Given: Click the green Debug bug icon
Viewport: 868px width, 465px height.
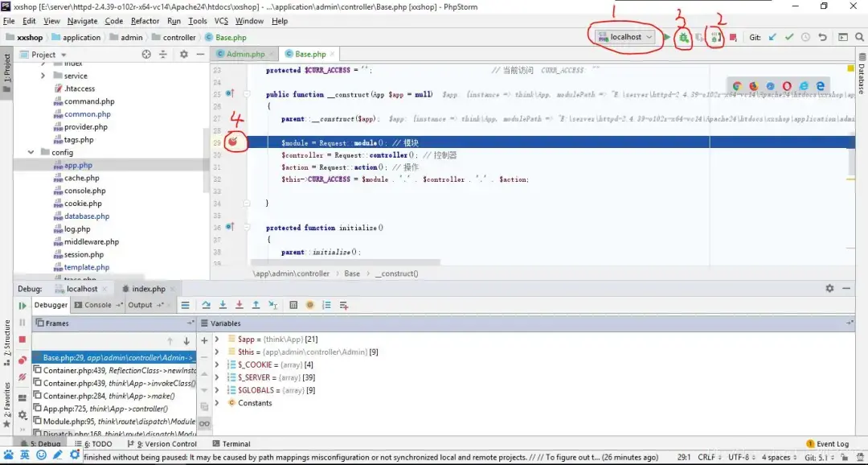Looking at the screenshot, I should click(683, 37).
